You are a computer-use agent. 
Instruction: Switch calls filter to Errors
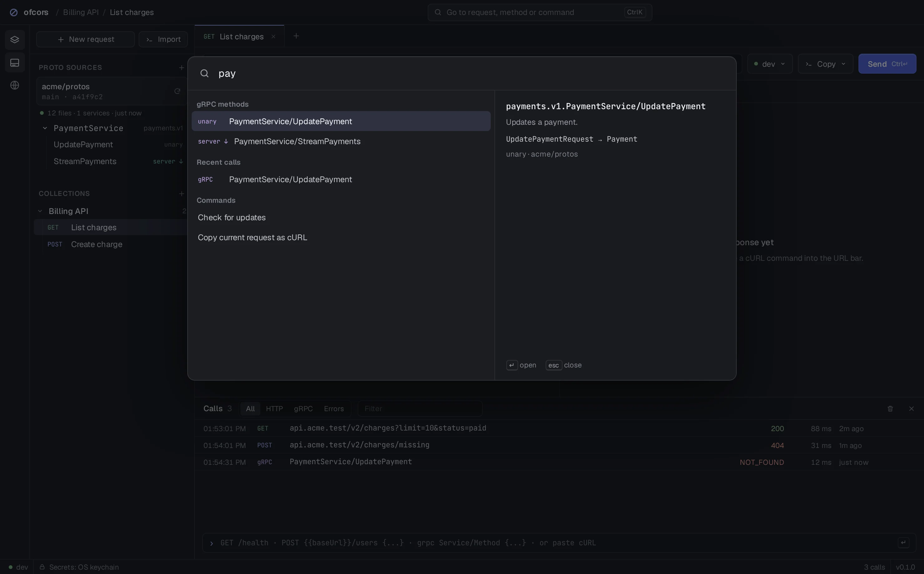[334, 408]
